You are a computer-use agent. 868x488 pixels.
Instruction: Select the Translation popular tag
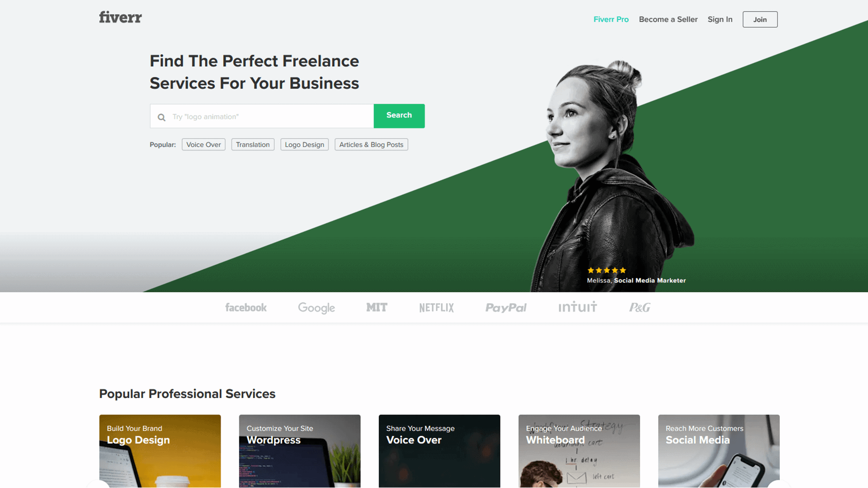click(x=253, y=145)
